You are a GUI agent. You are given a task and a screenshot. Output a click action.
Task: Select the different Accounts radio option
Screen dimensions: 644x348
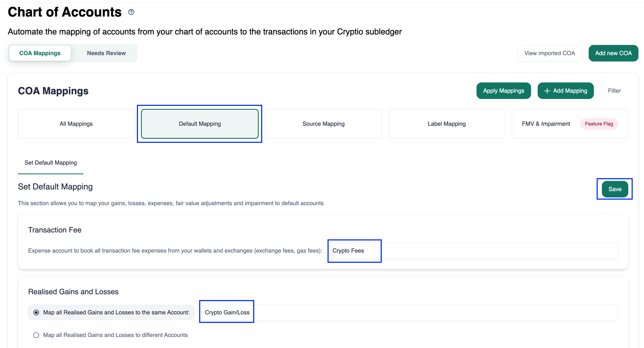click(x=36, y=335)
